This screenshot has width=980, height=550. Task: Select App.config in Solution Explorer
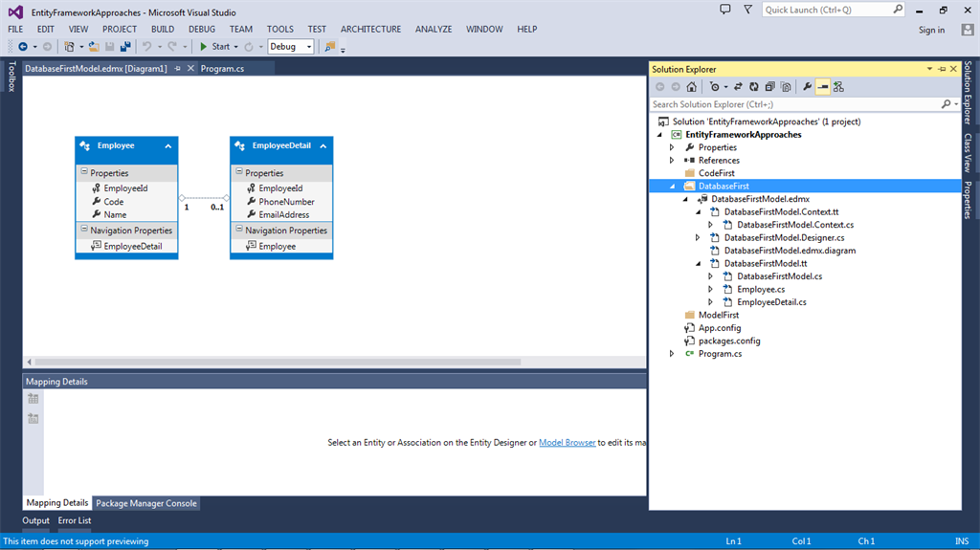point(720,328)
